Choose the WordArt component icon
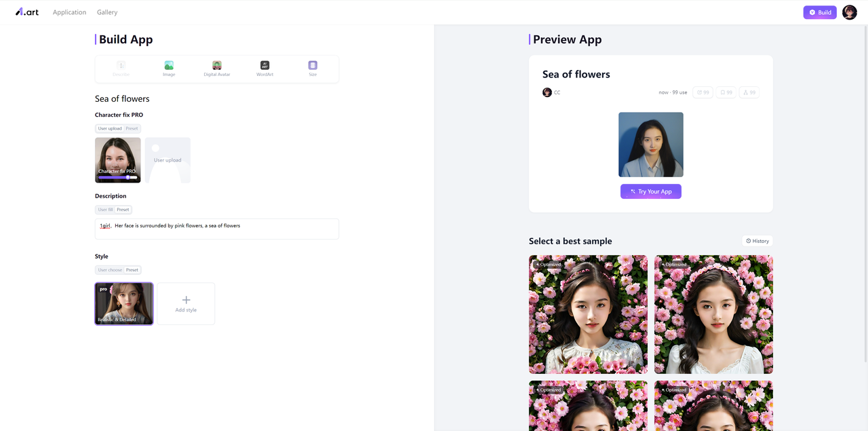 click(264, 66)
